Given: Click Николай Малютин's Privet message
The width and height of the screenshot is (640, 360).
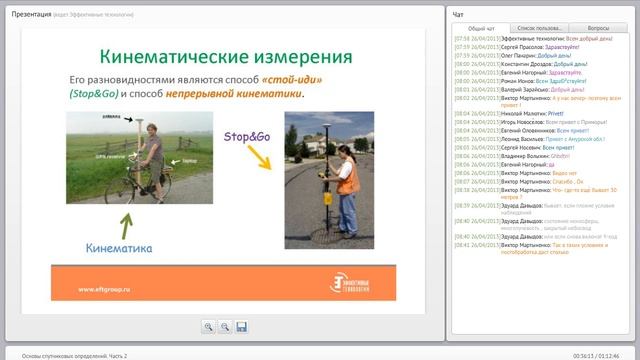Looking at the screenshot, I should pos(509,113).
